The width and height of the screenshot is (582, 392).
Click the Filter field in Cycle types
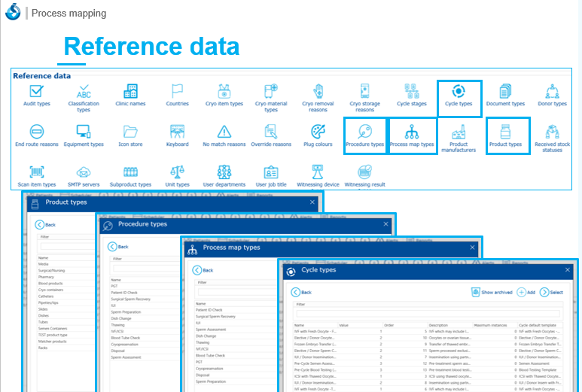click(x=428, y=313)
